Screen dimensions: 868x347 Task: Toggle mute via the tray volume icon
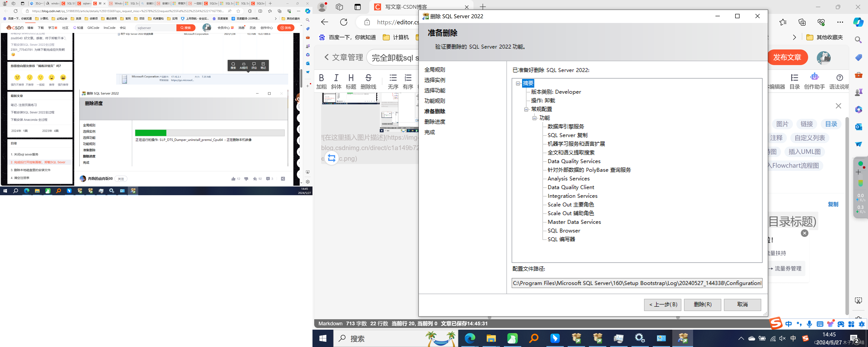(x=783, y=338)
